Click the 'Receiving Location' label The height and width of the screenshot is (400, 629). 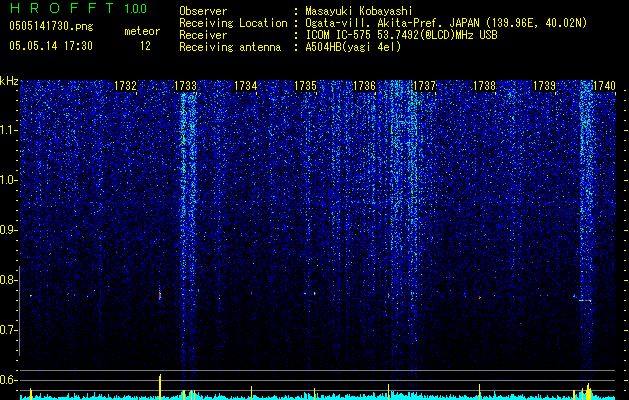(x=233, y=23)
